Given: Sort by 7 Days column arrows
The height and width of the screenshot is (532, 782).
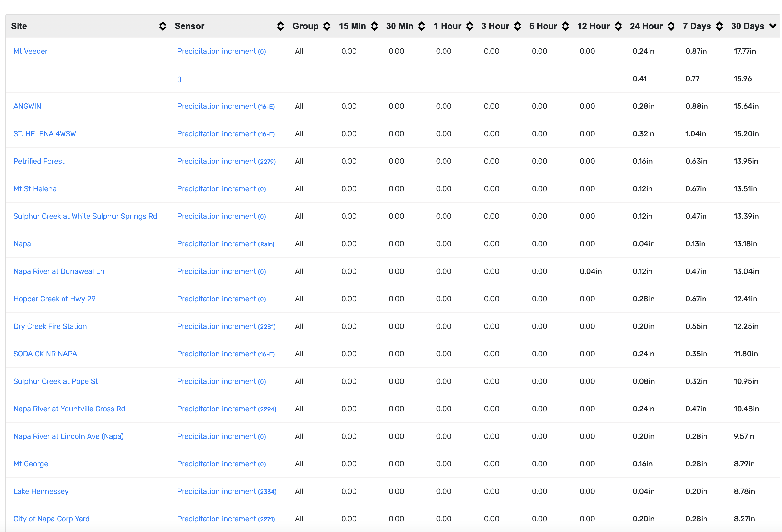Looking at the screenshot, I should pyautogui.click(x=719, y=26).
